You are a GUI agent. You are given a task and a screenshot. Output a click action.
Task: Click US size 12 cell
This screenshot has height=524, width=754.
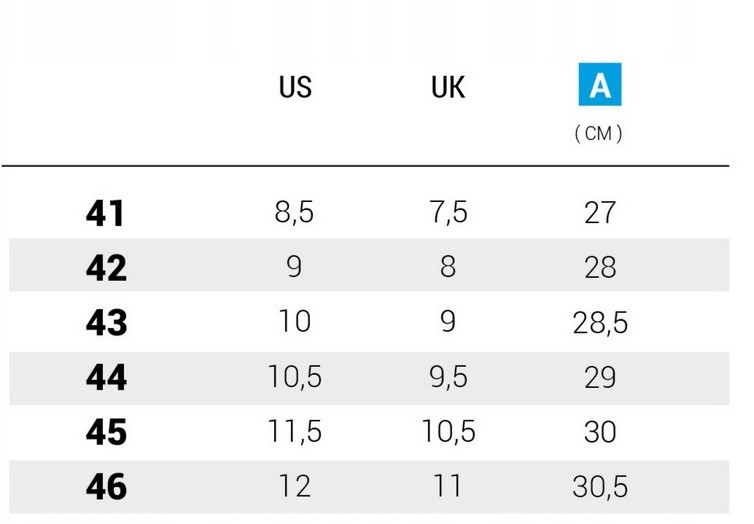(294, 487)
